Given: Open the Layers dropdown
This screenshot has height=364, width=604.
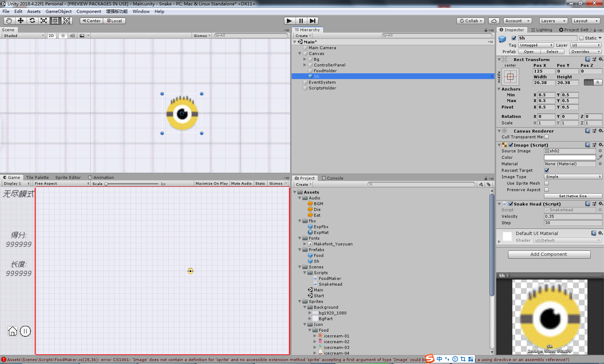Looking at the screenshot, I should (553, 21).
